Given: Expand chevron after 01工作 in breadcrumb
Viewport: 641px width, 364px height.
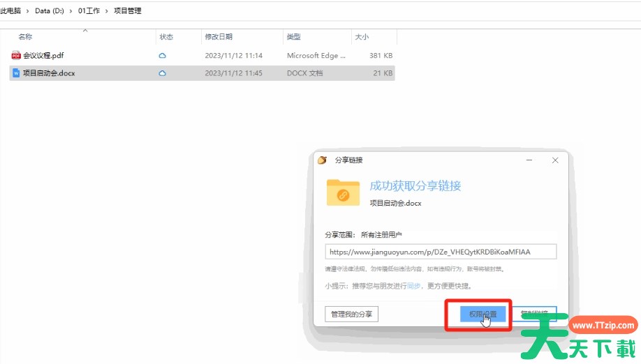Looking at the screenshot, I should pos(107,11).
